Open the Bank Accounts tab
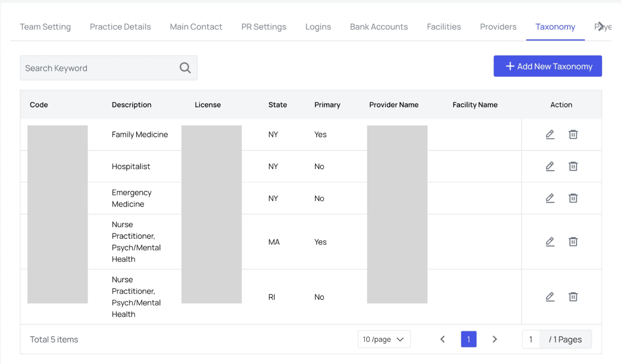 pyautogui.click(x=379, y=27)
